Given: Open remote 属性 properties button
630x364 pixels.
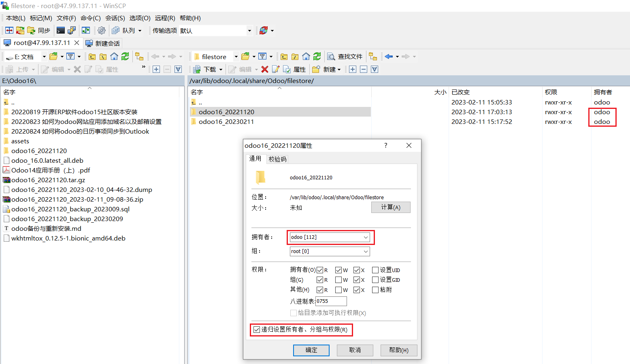Looking at the screenshot, I should click(x=294, y=69).
